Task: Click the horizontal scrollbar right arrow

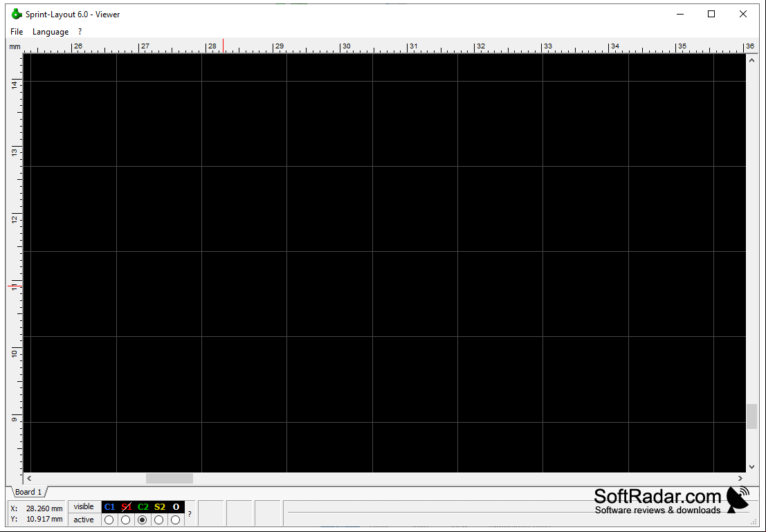Action: point(740,478)
